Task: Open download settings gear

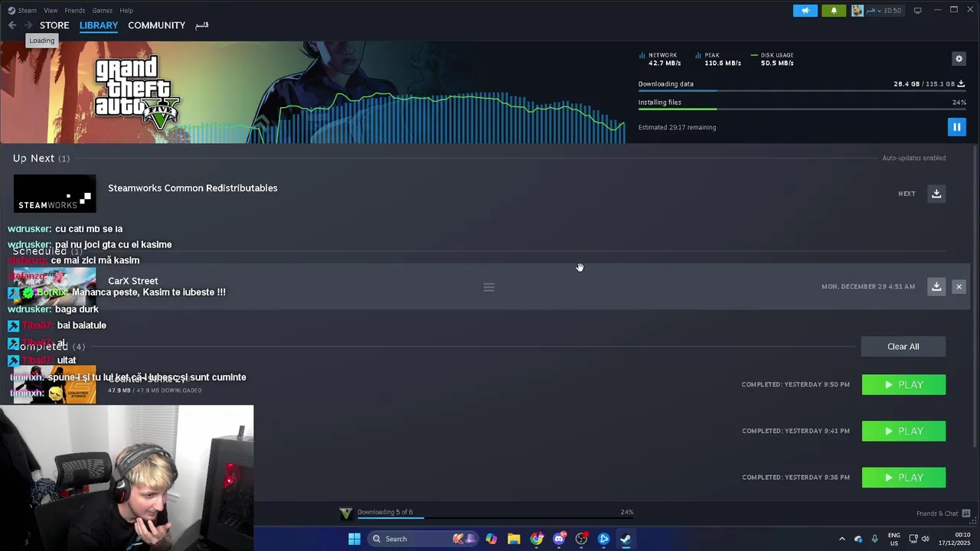Action: [959, 59]
